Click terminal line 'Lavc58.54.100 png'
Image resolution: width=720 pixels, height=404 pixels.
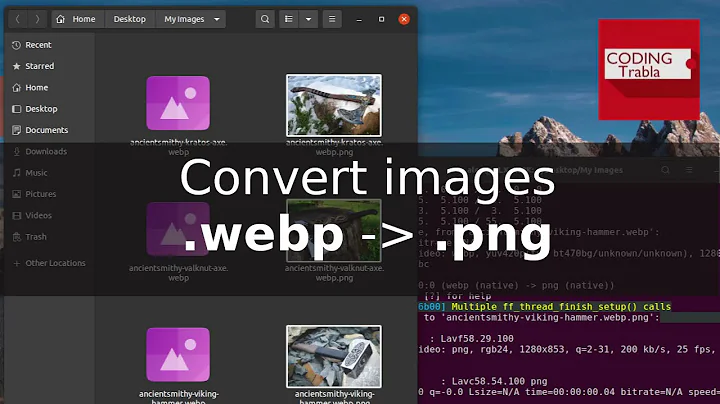click(500, 381)
